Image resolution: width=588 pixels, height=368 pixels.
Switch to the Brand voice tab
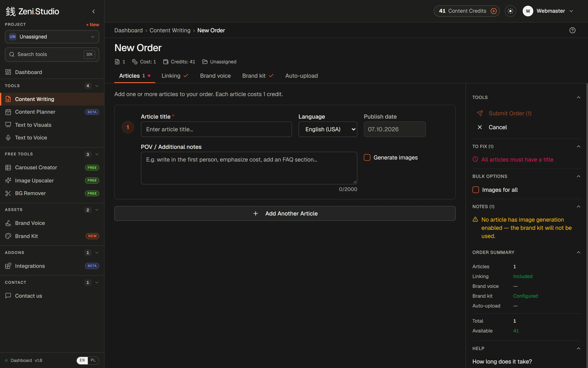(215, 76)
